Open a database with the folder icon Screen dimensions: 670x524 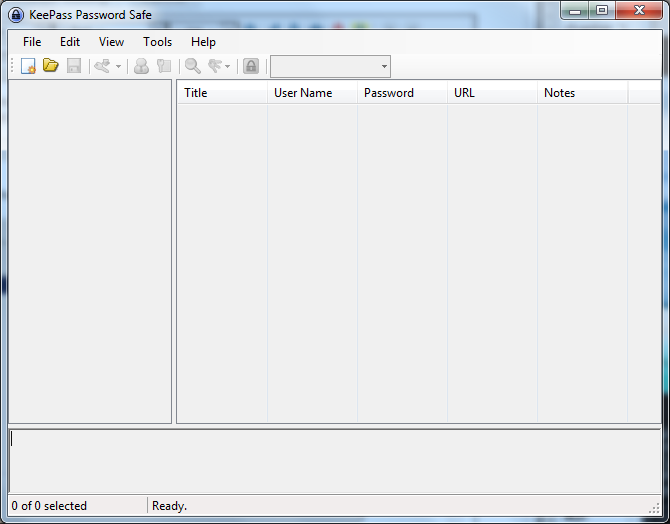(51, 66)
